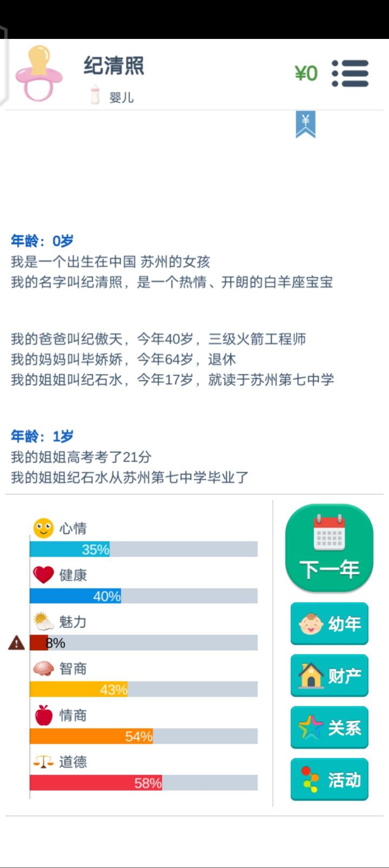Image resolution: width=389 pixels, height=868 pixels.
Task: Tap the red warning triangle icon
Action: [17, 642]
